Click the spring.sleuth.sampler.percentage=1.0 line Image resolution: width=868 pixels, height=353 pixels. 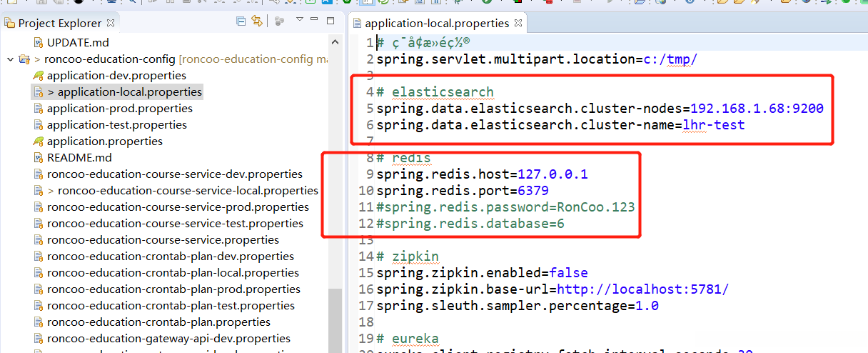518,306
